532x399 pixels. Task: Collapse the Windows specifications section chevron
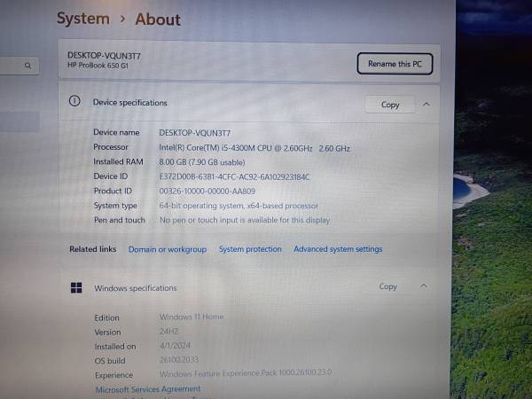424,286
